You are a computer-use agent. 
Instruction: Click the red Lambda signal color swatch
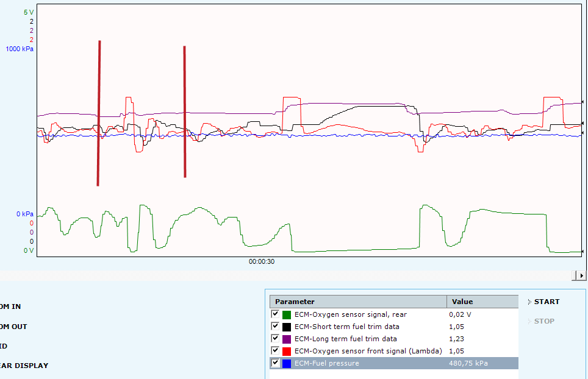287,351
